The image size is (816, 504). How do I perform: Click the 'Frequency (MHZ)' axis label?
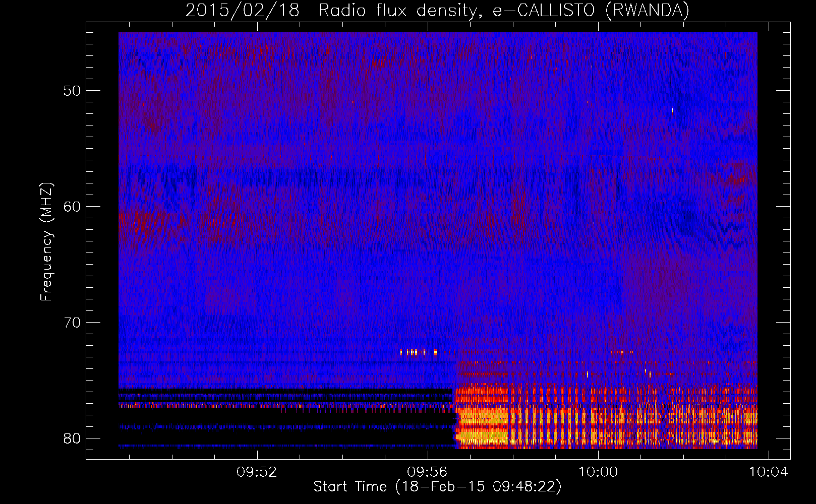tap(46, 242)
